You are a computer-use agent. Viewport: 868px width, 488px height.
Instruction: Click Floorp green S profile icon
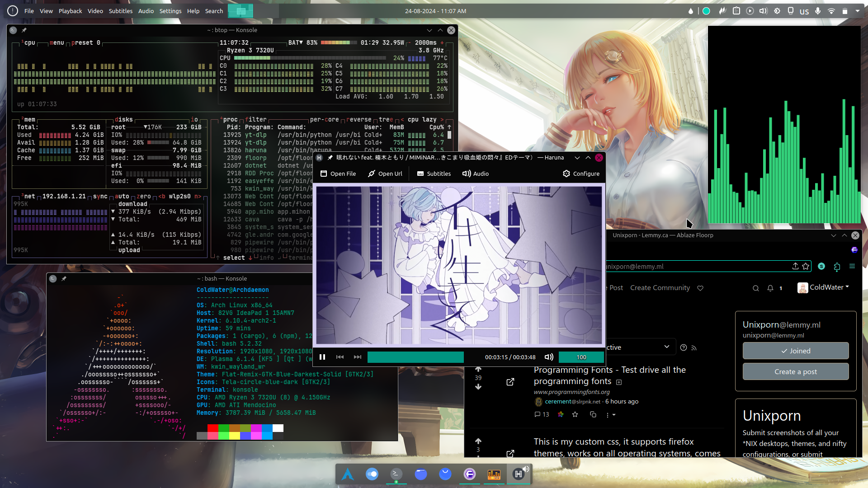click(x=821, y=266)
